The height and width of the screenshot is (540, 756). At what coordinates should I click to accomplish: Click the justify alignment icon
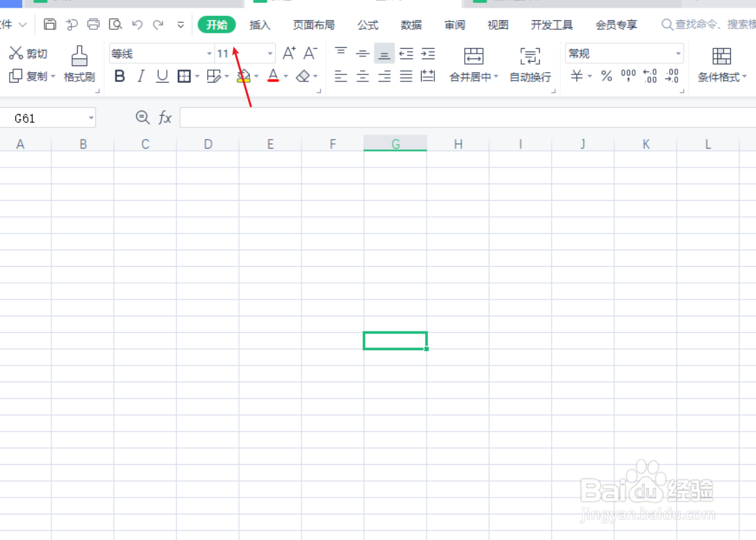pos(406,76)
